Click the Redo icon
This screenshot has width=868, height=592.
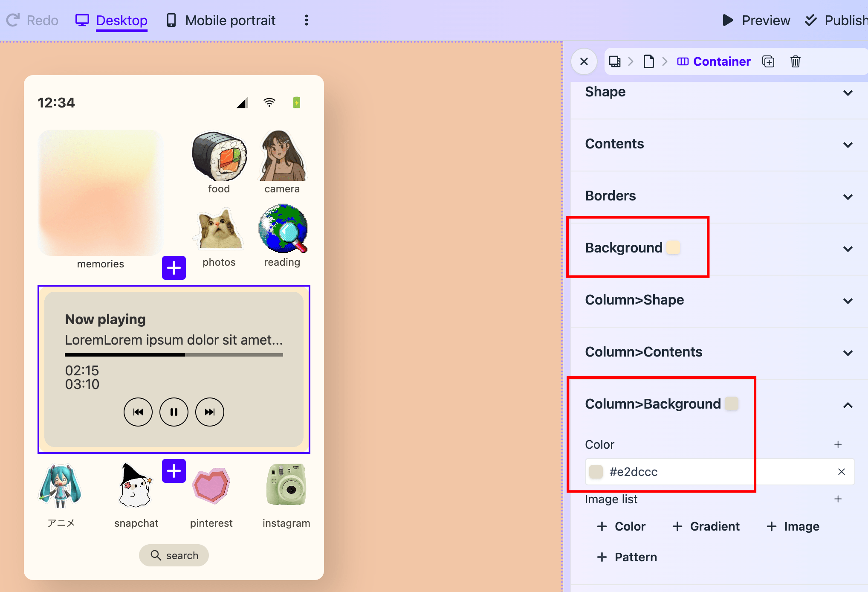point(13,20)
